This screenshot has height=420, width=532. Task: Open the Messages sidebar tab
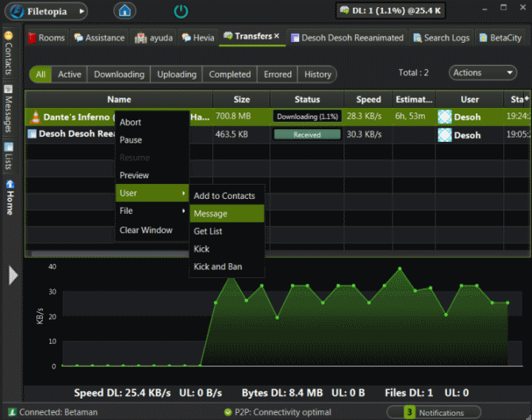9,109
